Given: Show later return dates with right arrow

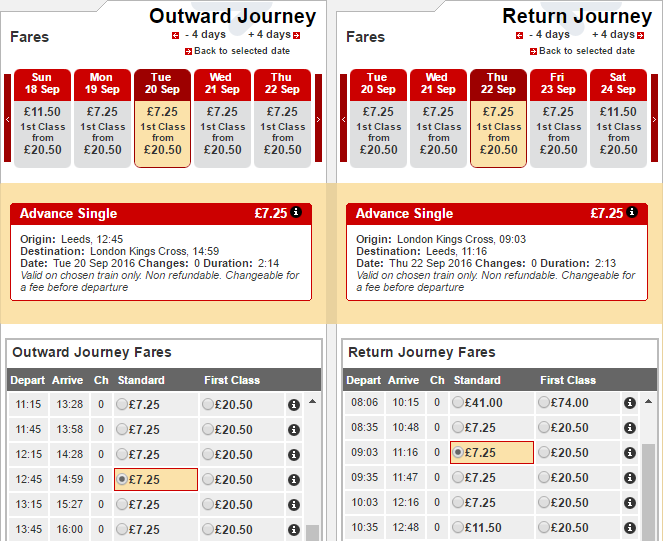Looking at the screenshot, I should tap(654, 118).
